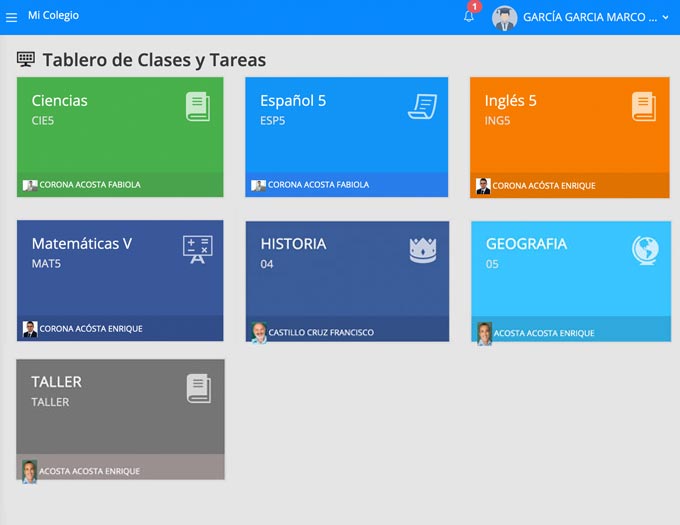The image size is (680, 525).
Task: Click teacher photo on GEOGRAFIA card
Action: 484,334
